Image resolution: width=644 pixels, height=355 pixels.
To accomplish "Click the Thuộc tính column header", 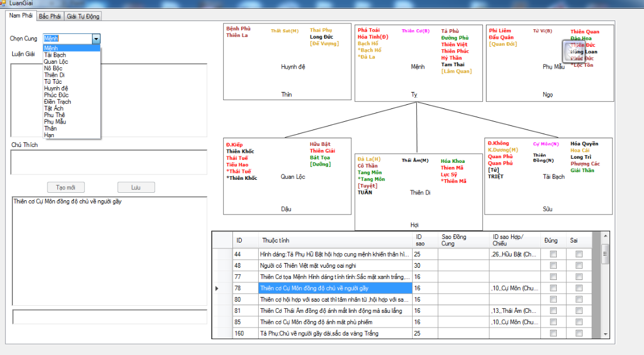I will click(x=275, y=240).
